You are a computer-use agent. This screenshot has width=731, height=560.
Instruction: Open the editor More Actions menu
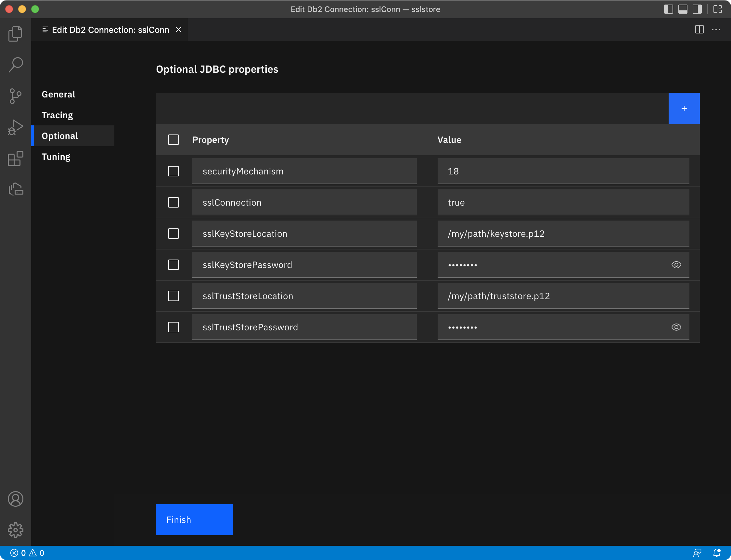click(716, 30)
